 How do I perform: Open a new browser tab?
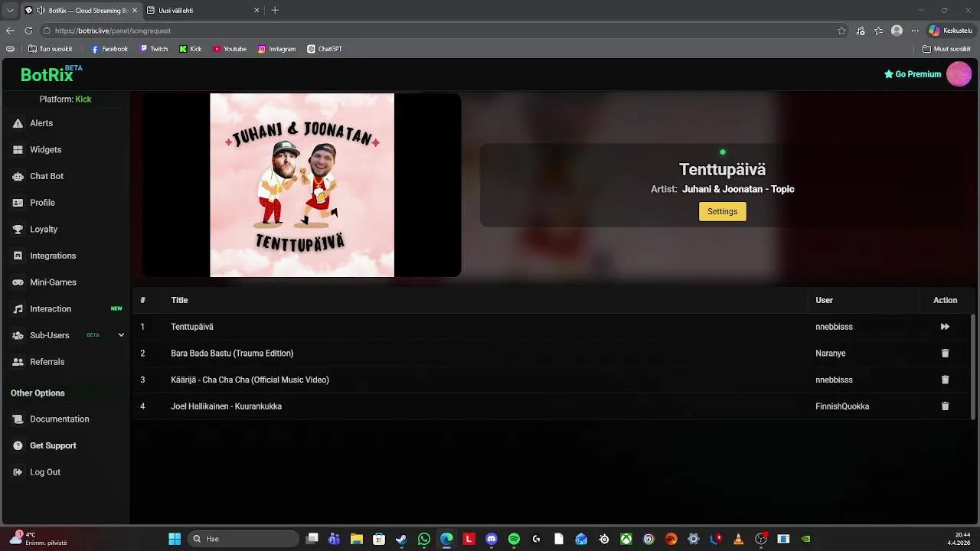coord(275,11)
